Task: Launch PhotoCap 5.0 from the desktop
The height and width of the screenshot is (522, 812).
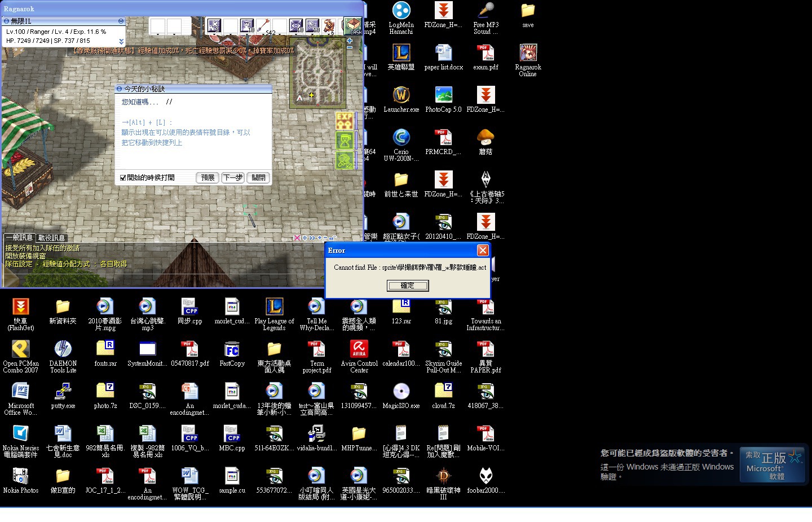Action: tap(443, 99)
